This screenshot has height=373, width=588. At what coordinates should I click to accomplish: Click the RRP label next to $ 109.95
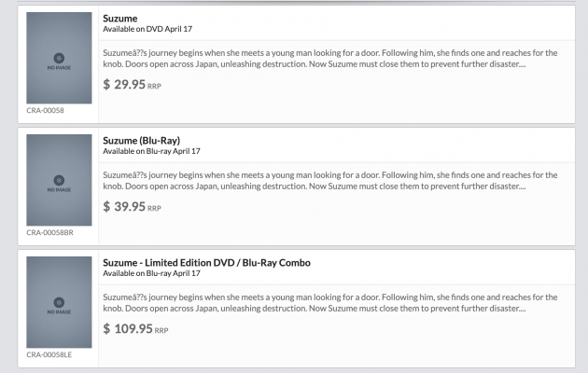(x=161, y=330)
